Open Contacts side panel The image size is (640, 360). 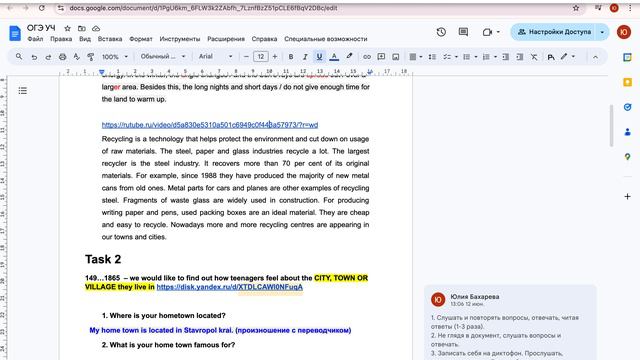point(627,132)
